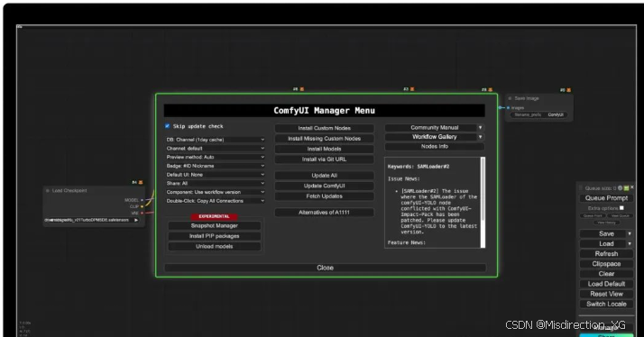Viewport: 644px width, 337px height.
Task: Click the fox badge above Load Checkpoint node
Action: point(141,182)
